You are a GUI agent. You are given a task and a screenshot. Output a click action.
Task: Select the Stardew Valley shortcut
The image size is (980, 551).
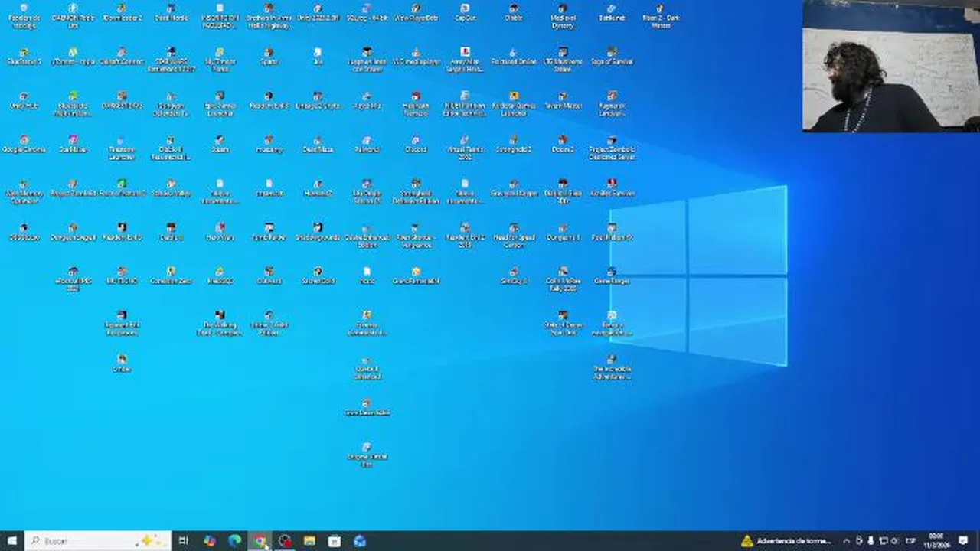pos(171,188)
